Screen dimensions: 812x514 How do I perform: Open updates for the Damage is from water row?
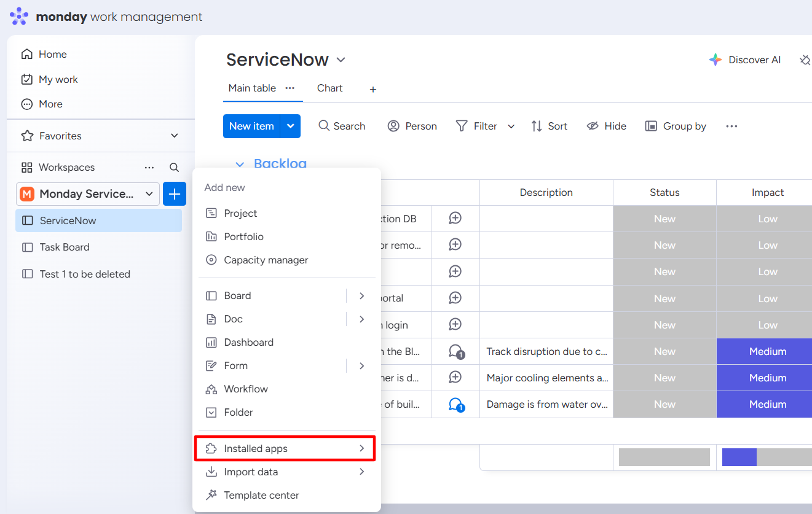pos(456,404)
